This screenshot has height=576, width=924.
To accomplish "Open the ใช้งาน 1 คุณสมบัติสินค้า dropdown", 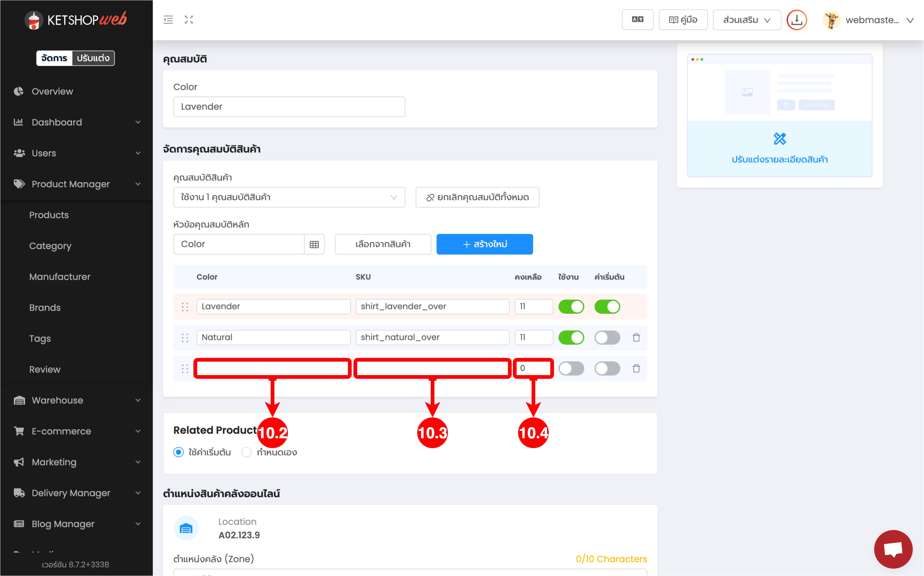I will click(x=289, y=197).
